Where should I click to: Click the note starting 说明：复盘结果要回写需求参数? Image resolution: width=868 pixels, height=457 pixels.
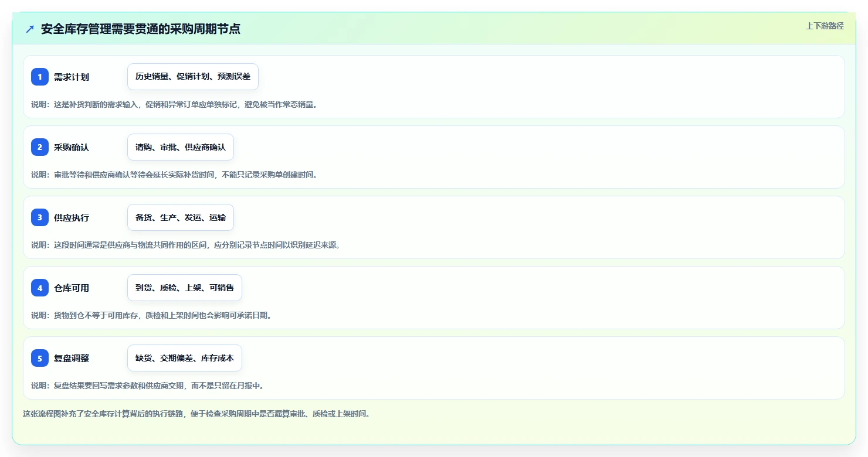148,386
